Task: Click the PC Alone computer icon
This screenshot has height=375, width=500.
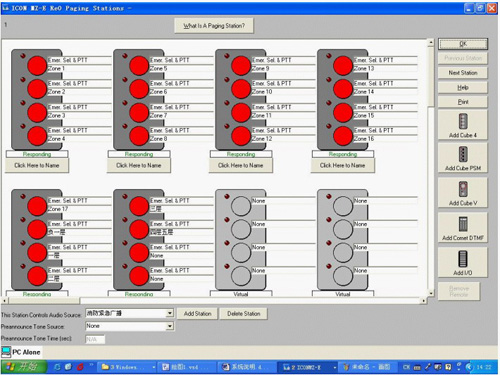Action: tap(6, 352)
